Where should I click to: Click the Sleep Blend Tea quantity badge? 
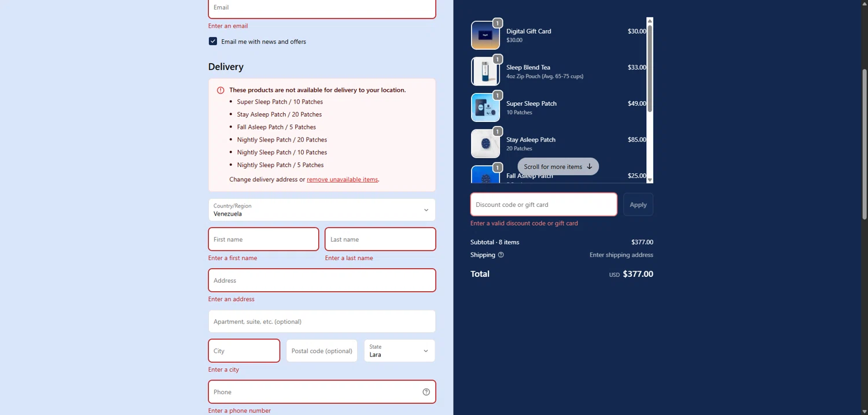point(497,59)
